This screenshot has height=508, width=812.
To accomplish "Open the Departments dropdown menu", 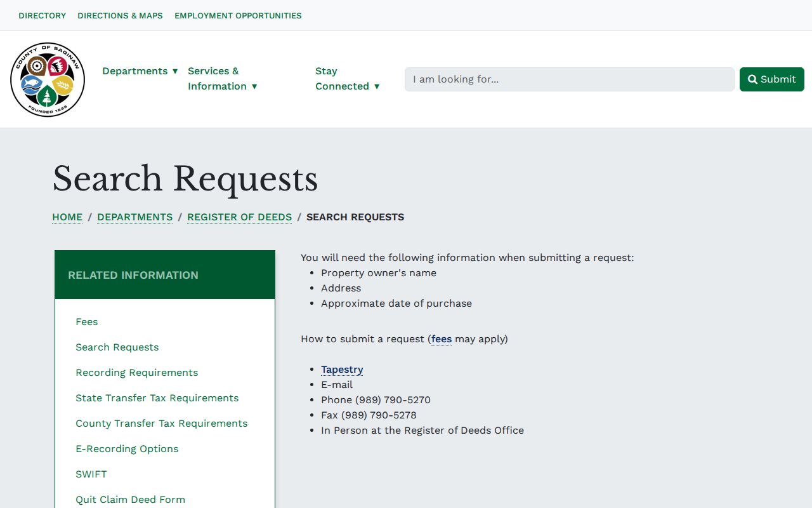I will (140, 71).
